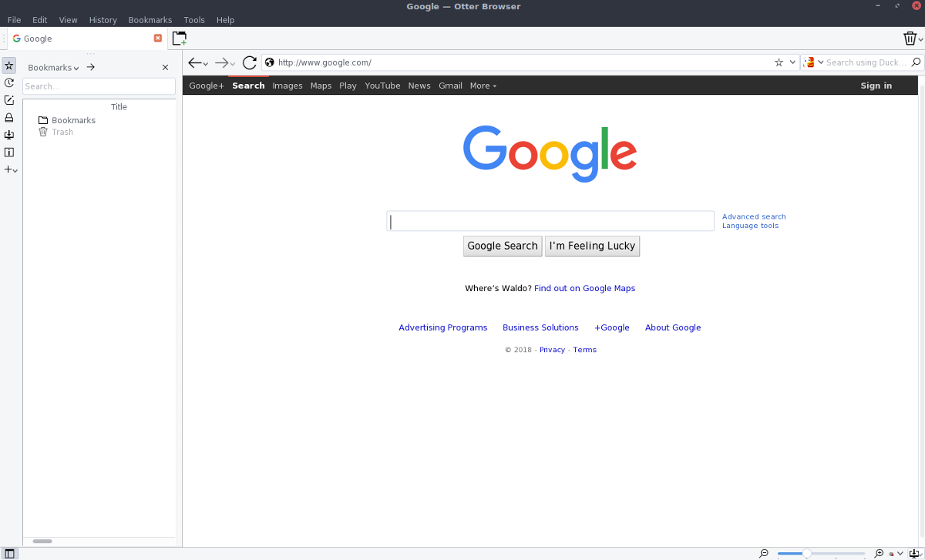Expand the address bar history dropdown arrow
Screen dimensions: 925x560
click(792, 62)
